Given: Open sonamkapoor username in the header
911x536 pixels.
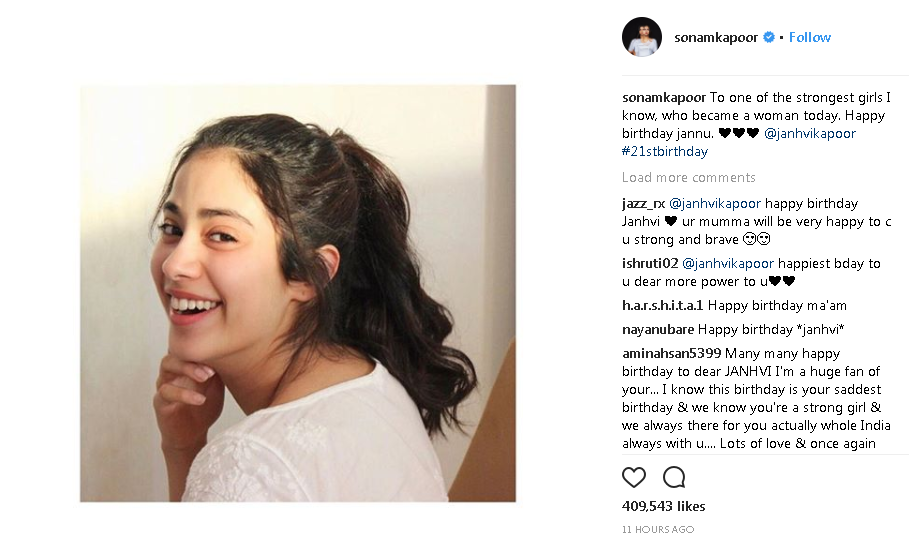Looking at the screenshot, I should (717, 37).
